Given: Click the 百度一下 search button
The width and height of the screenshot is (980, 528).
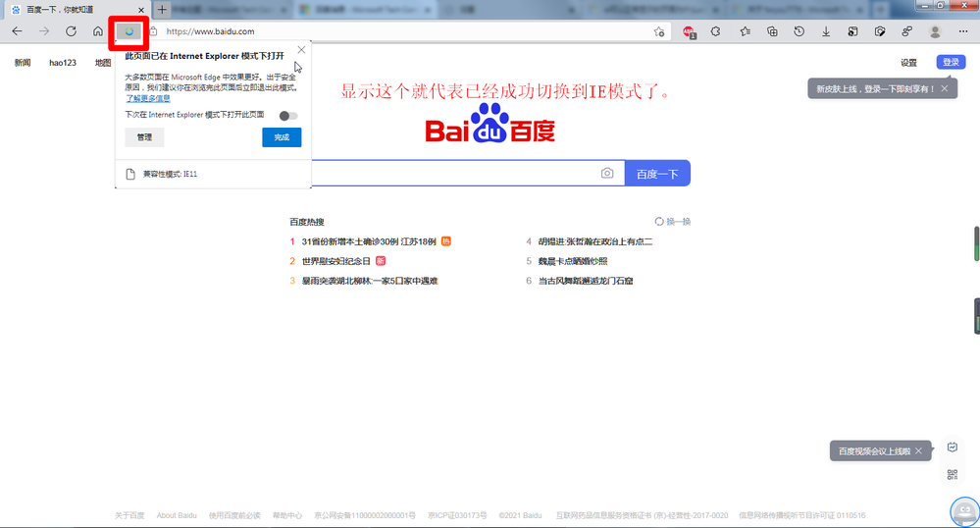Looking at the screenshot, I should pyautogui.click(x=657, y=174).
